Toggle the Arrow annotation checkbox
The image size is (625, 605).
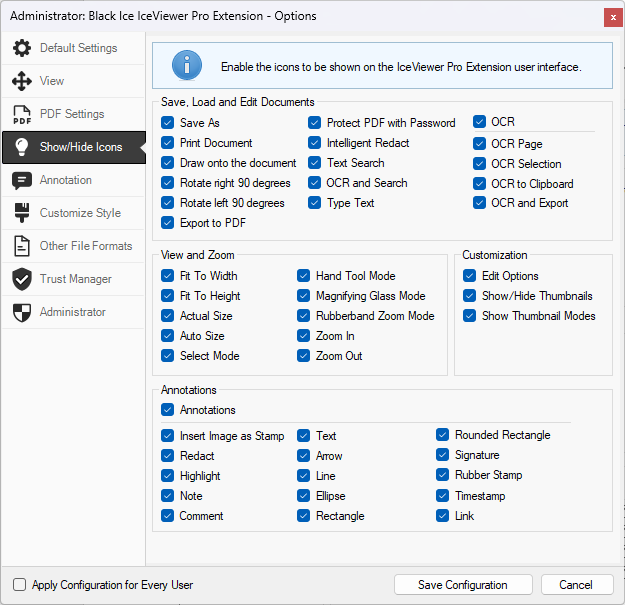click(x=304, y=456)
